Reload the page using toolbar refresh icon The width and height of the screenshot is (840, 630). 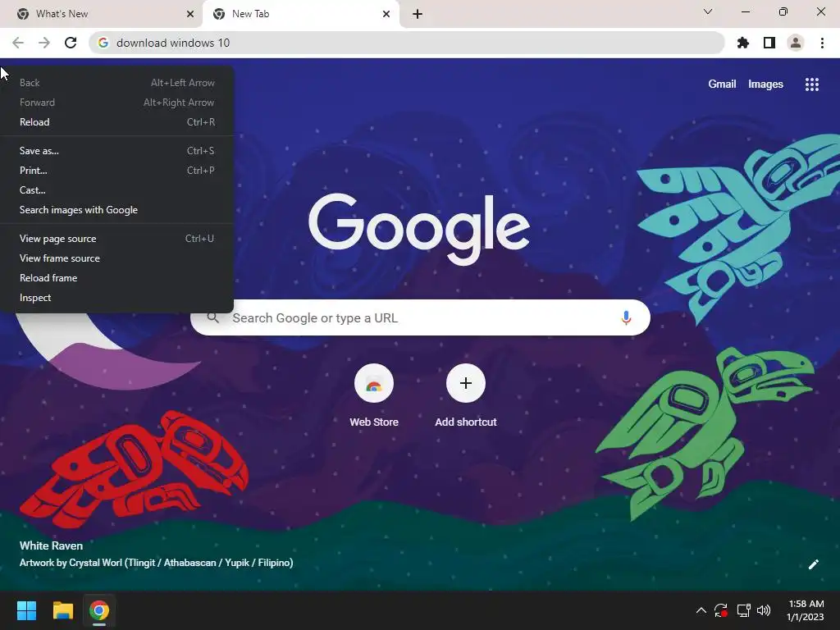pyautogui.click(x=71, y=43)
